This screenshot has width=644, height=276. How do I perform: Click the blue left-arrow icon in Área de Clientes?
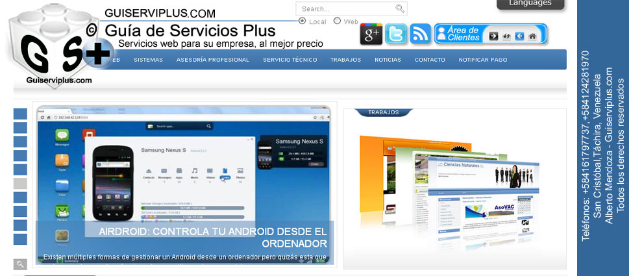pos(519,36)
